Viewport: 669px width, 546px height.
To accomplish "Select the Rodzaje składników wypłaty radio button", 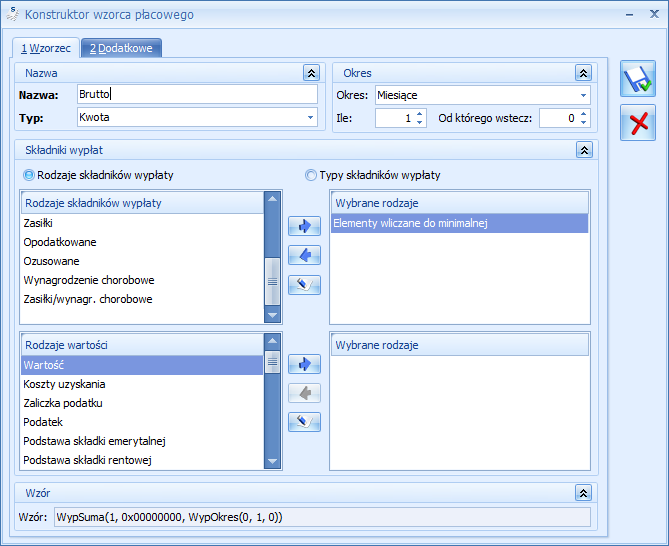I will (29, 175).
